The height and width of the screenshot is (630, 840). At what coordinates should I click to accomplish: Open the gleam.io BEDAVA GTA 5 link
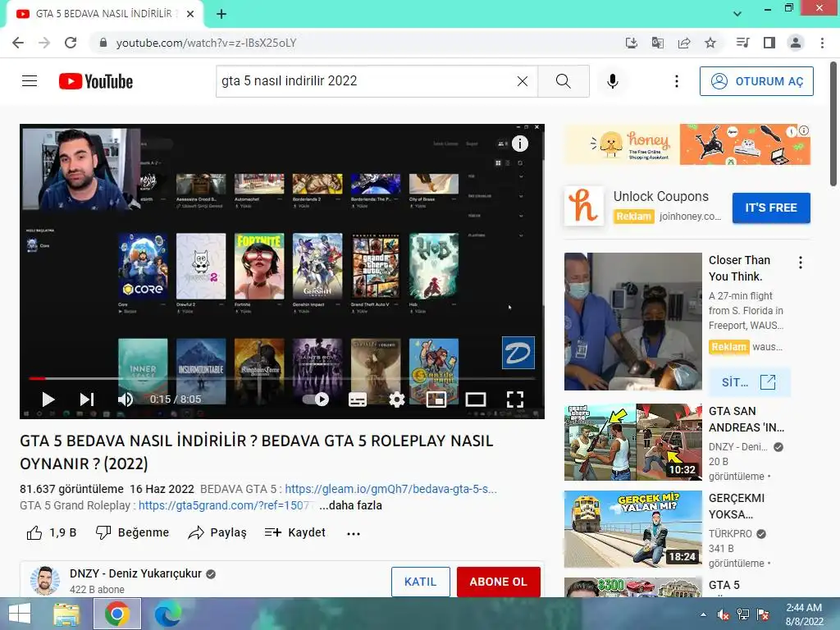pyautogui.click(x=390, y=489)
